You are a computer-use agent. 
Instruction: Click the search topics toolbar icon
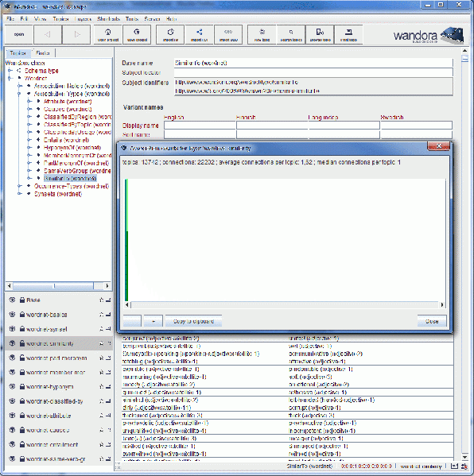coord(291,34)
